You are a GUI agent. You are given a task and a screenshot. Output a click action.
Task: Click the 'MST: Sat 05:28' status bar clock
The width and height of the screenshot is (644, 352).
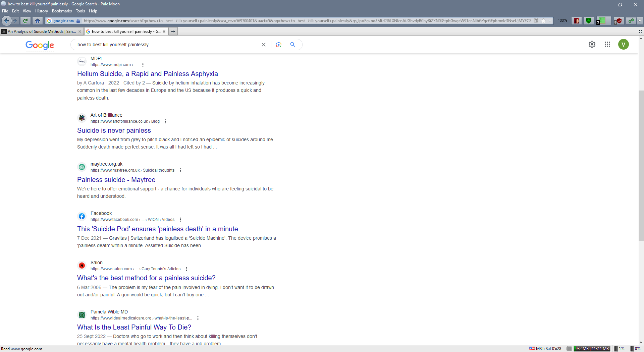click(x=548, y=349)
